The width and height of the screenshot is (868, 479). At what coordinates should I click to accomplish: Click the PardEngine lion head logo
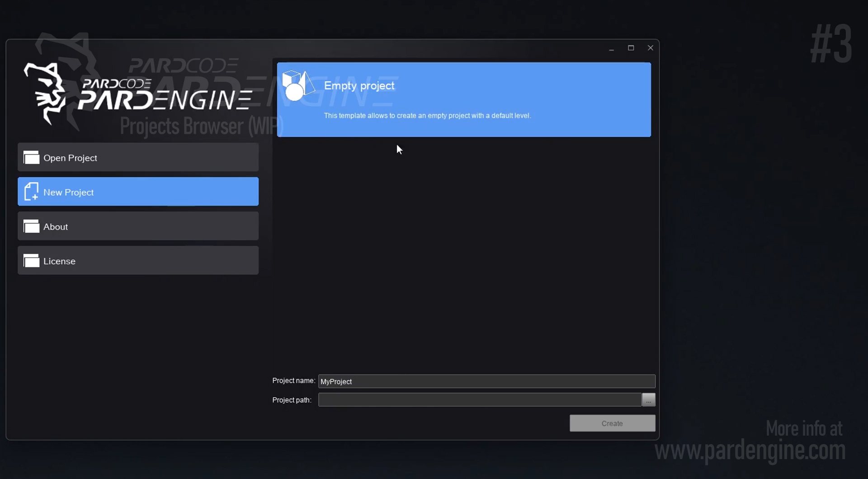[x=45, y=93]
